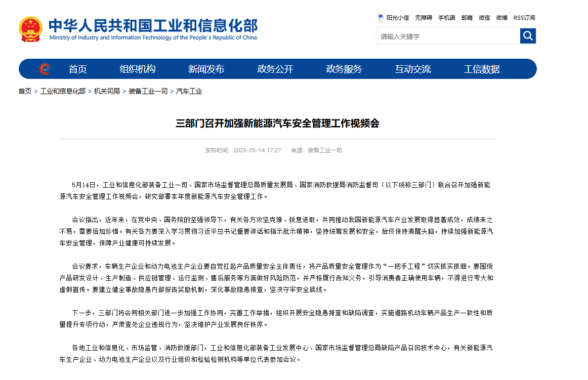This screenshot has height=380, width=588.
Task: Click the source text 来源:装备工业一司
Action: pos(316,150)
